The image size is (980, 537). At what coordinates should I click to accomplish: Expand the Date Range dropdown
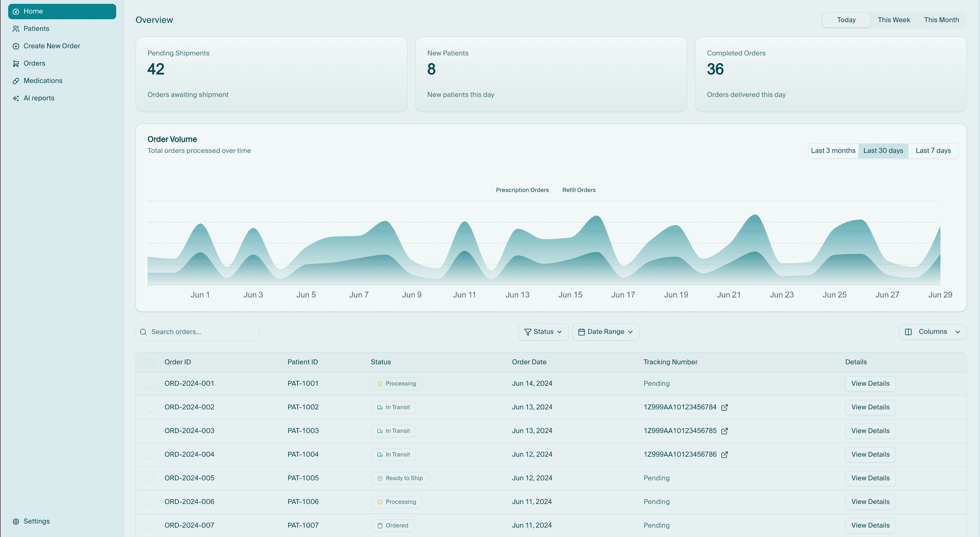coord(606,332)
